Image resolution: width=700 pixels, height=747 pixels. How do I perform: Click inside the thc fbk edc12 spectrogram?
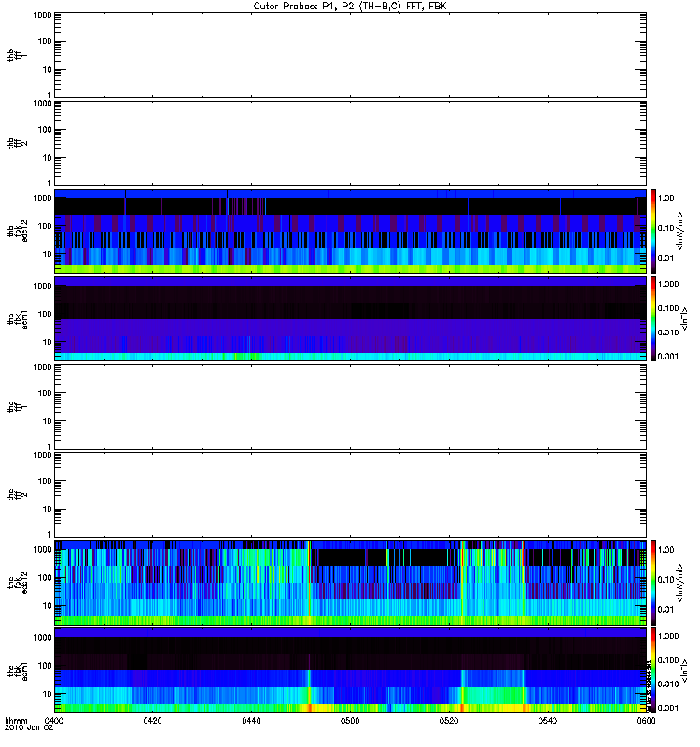[x=350, y=582]
